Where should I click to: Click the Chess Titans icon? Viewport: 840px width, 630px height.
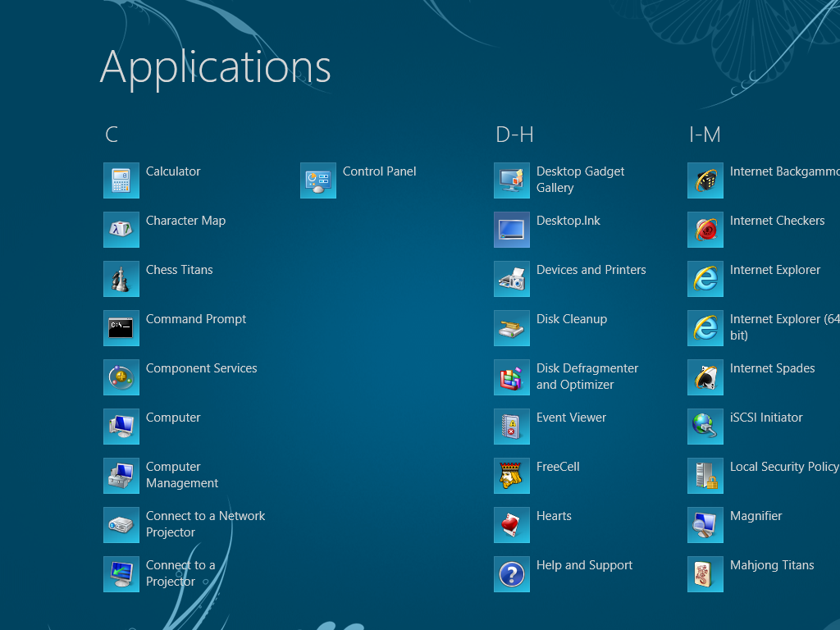coord(121,279)
